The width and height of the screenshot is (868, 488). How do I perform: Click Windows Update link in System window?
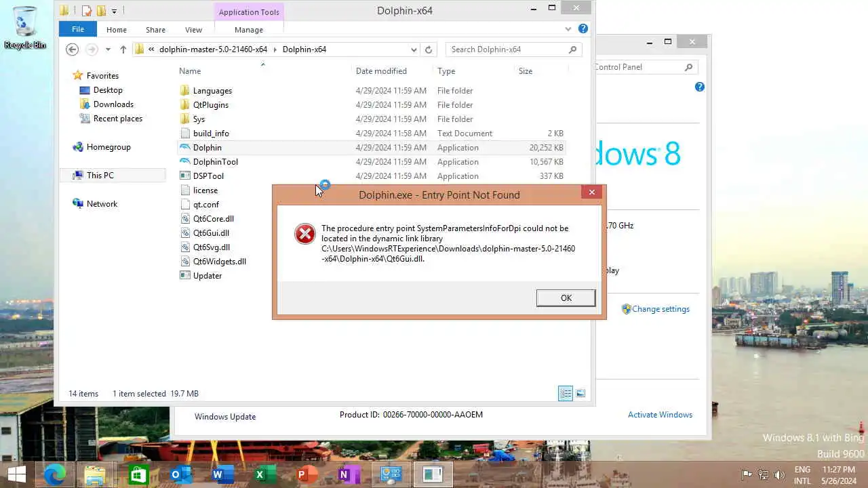pyautogui.click(x=225, y=417)
